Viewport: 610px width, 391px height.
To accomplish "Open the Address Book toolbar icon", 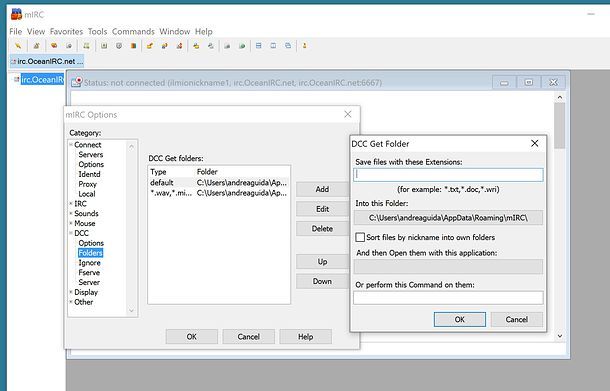I will click(104, 46).
